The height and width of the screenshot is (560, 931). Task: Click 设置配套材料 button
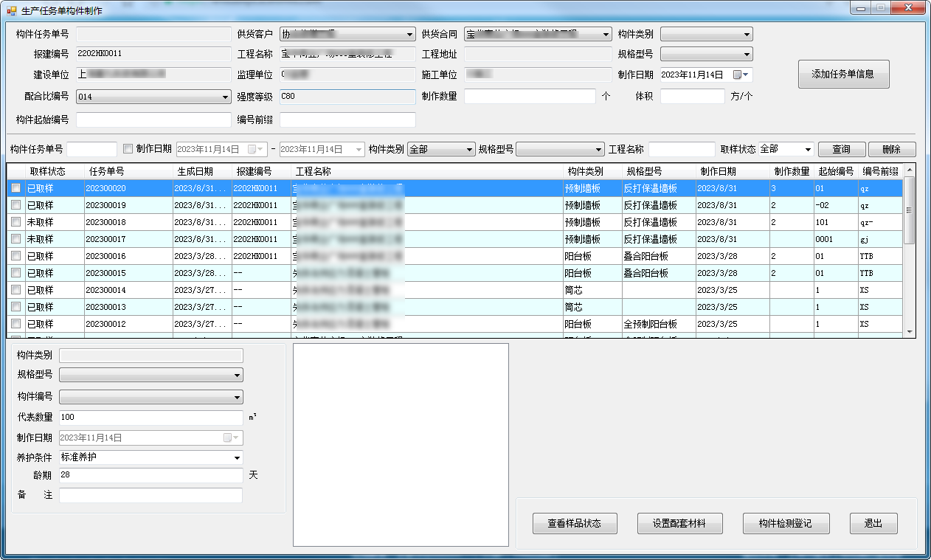tap(679, 523)
